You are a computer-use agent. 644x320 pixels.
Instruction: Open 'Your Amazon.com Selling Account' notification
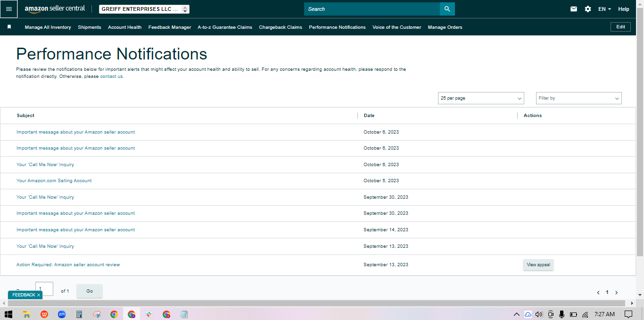pyautogui.click(x=54, y=181)
